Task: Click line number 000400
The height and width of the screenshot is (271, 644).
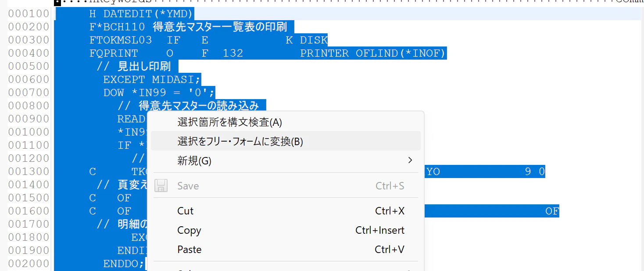Action: coord(29,53)
